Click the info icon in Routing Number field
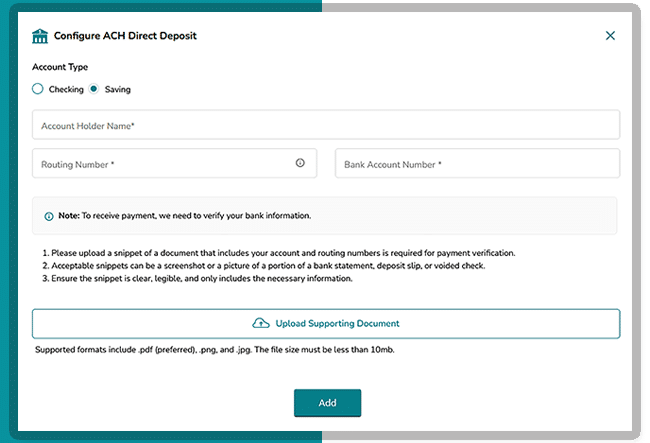 tap(300, 163)
